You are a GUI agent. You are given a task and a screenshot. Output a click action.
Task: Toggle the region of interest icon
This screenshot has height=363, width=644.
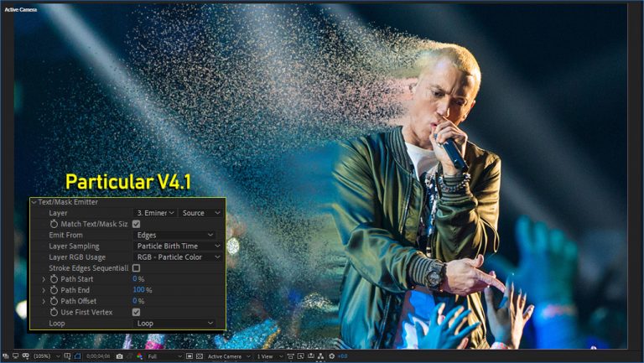[190, 356]
